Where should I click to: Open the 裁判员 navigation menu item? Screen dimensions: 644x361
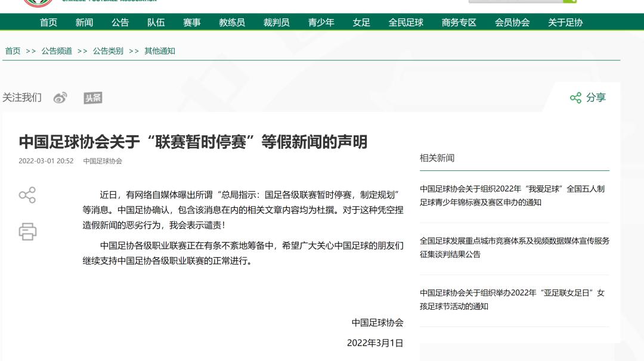tap(277, 23)
